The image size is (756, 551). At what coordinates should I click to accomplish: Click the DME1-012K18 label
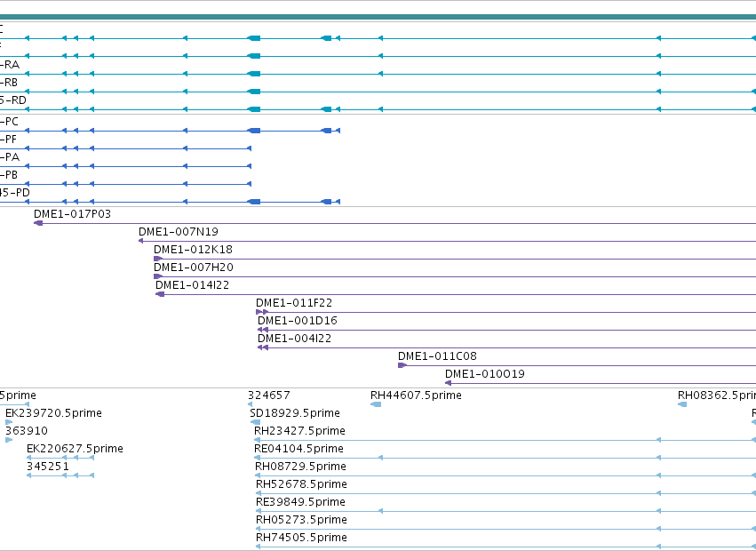(193, 250)
